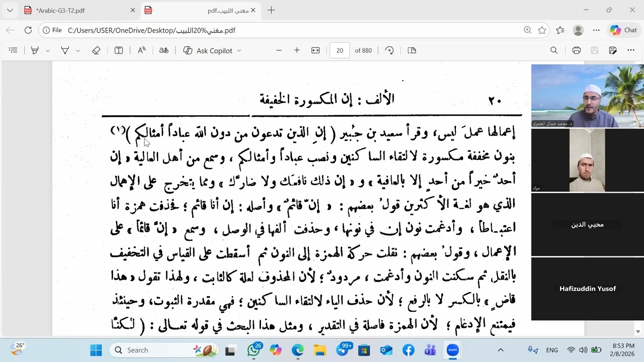Click the address bar zoom magnifier icon
This screenshot has height=362, width=644.
pos(527,30)
